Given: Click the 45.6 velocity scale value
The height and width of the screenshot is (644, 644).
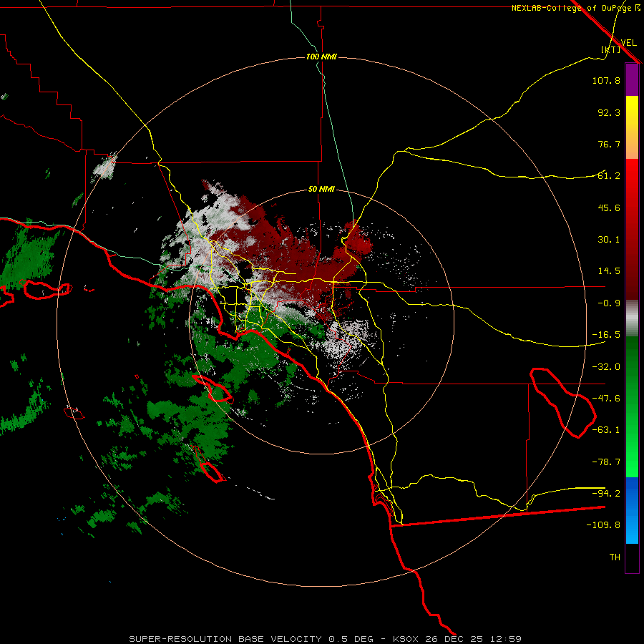Looking at the screenshot, I should [x=609, y=208].
